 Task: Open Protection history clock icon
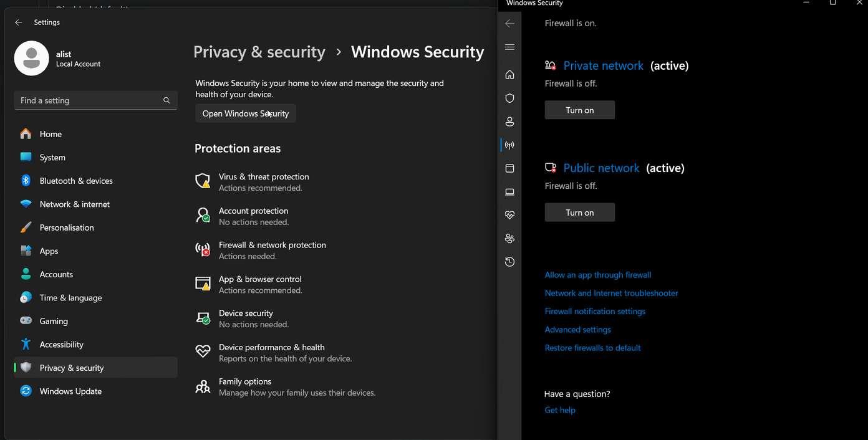pyautogui.click(x=509, y=262)
